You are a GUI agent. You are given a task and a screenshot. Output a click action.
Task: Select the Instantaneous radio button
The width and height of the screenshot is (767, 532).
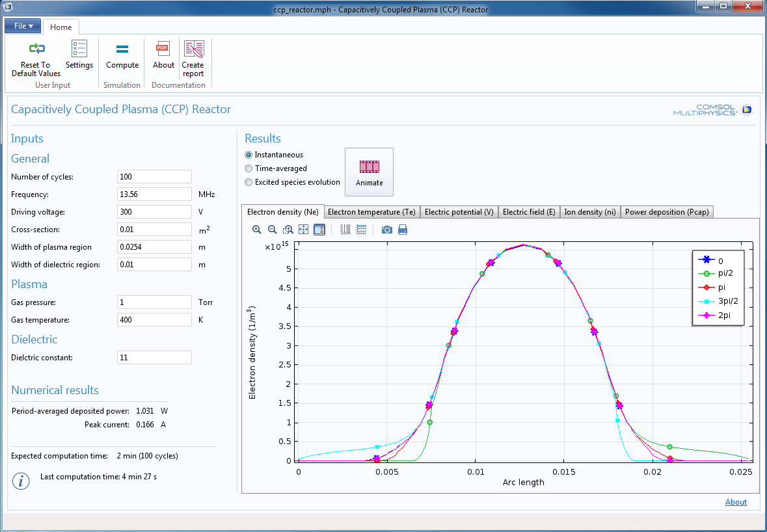point(249,155)
